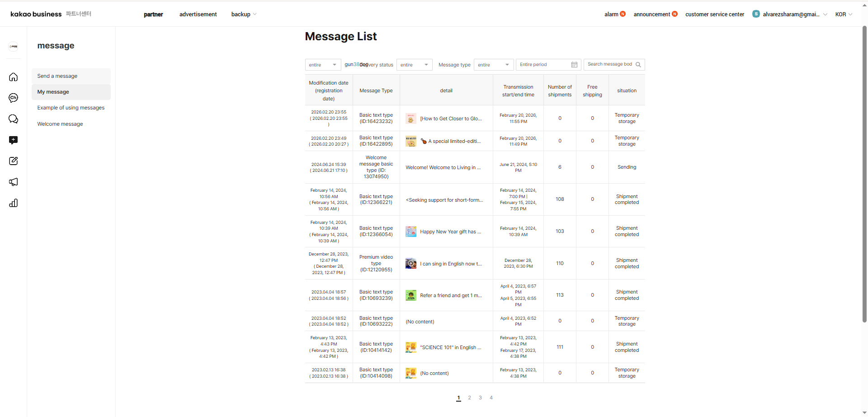The height and width of the screenshot is (417, 868).
Task: Open the megaphone icon in the sidebar
Action: coord(14,182)
